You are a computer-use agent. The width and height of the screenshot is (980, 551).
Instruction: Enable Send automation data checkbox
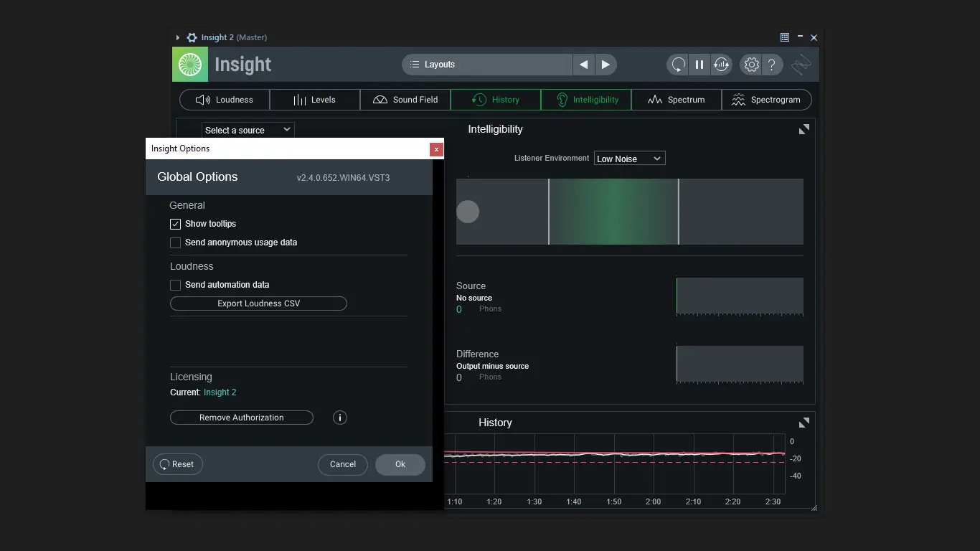tap(175, 285)
